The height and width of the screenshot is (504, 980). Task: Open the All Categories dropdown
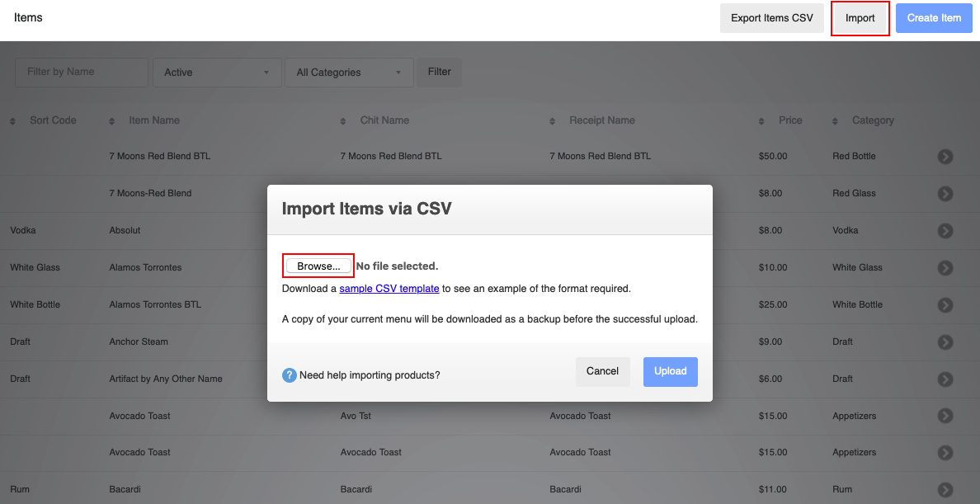(x=347, y=73)
